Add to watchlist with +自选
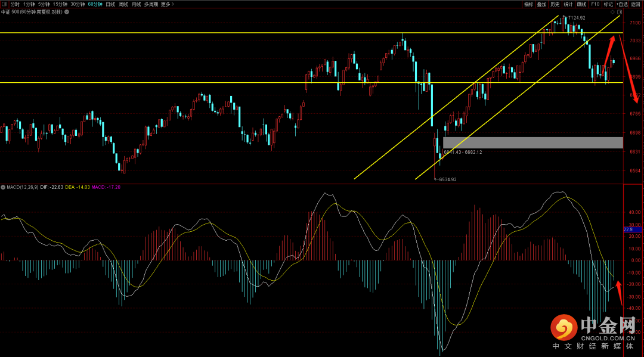Screen dimensions: 644x357 (622, 4)
